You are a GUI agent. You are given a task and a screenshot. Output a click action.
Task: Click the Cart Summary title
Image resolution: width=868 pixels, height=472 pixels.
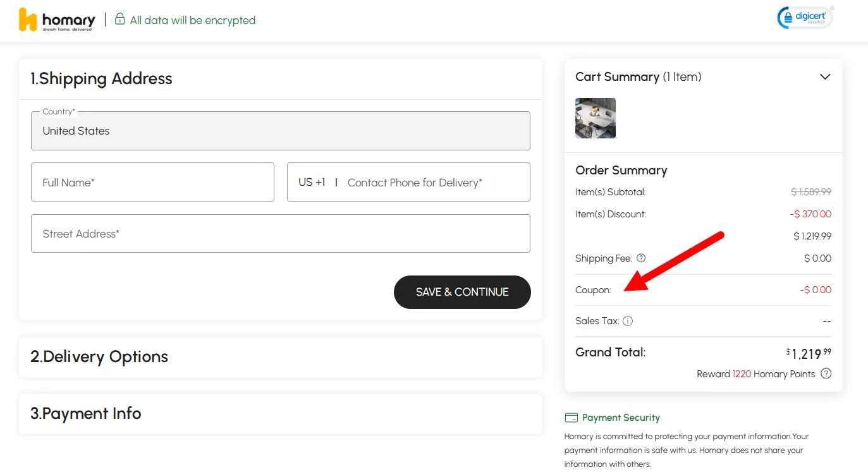(639, 76)
